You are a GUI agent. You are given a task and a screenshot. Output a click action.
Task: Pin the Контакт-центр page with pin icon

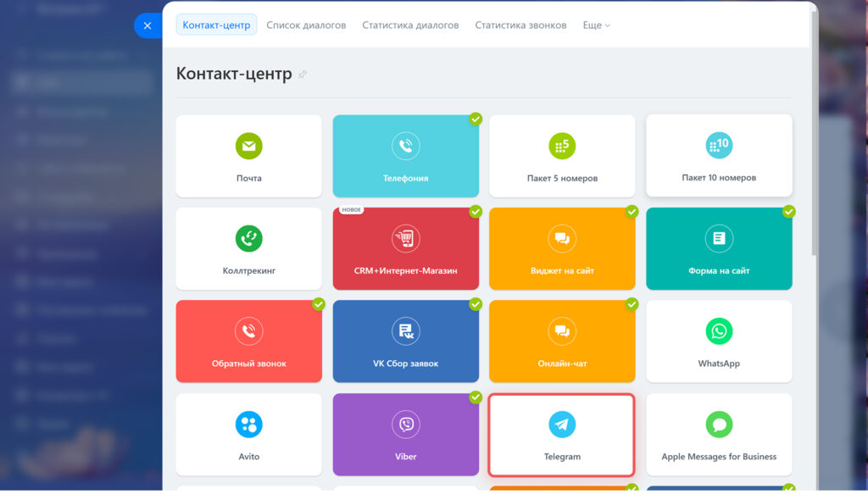point(303,75)
